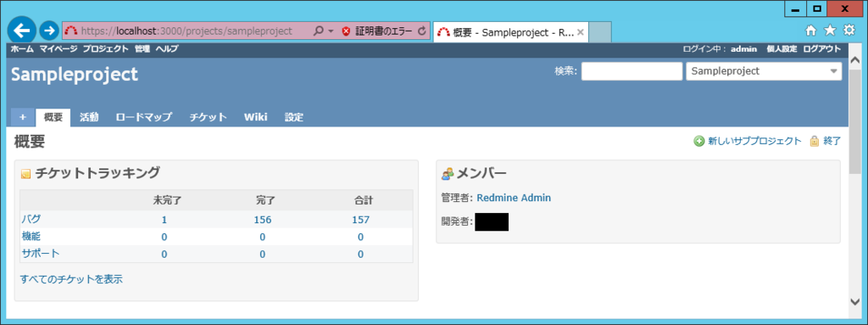Click マイページ in top menu
Screen dimensions: 868x325
click(x=58, y=49)
